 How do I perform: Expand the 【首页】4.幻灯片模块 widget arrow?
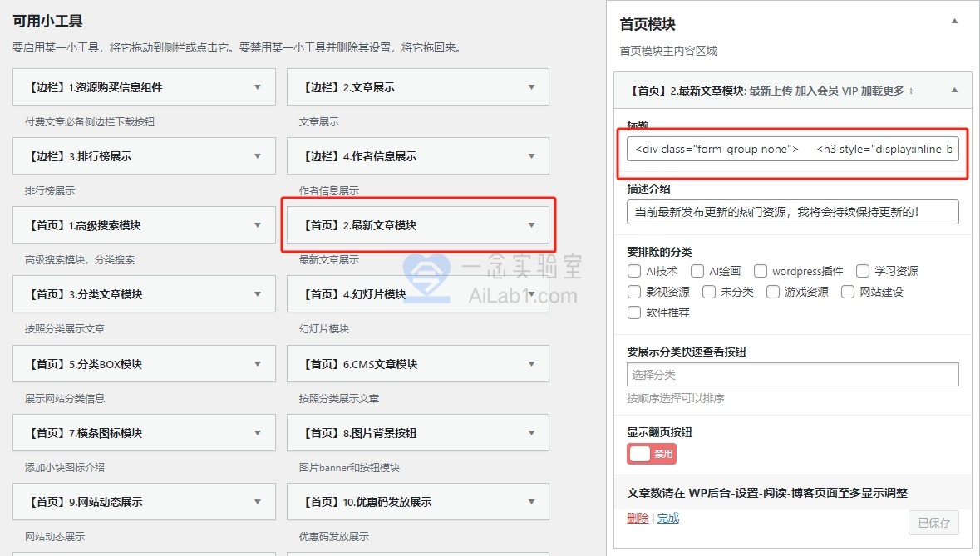[531, 294]
